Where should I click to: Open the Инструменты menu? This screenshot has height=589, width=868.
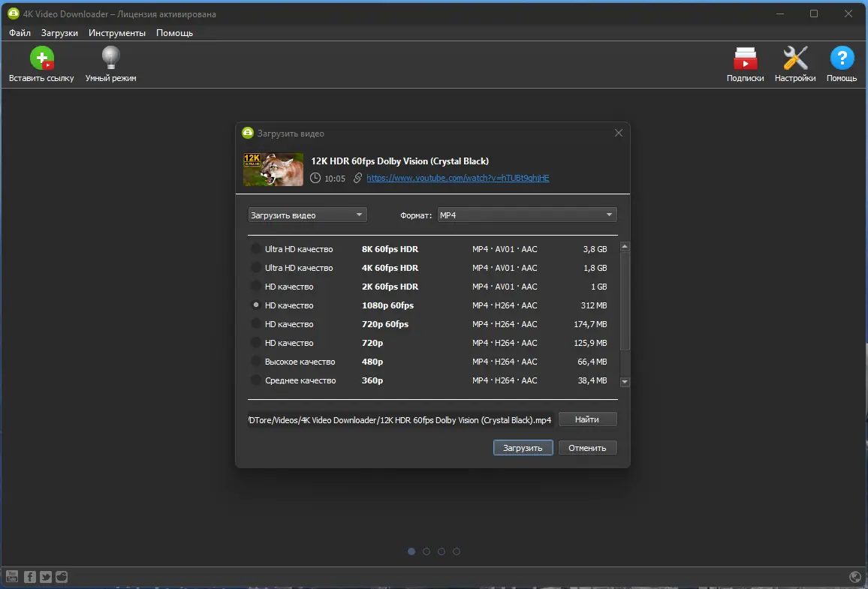(117, 33)
